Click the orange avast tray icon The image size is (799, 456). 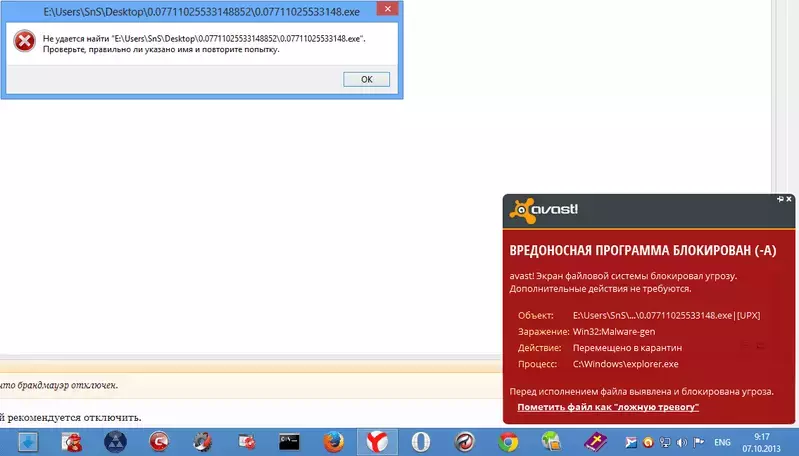(648, 442)
